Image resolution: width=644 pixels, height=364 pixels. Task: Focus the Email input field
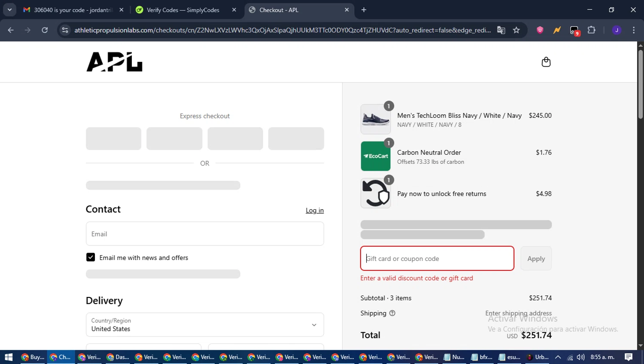205,234
